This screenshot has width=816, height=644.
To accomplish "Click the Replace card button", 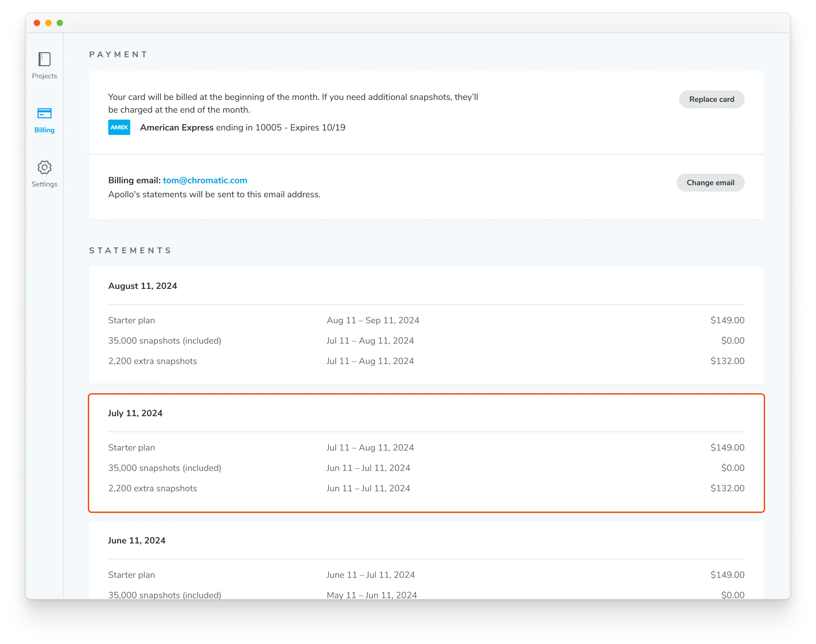I will [712, 99].
